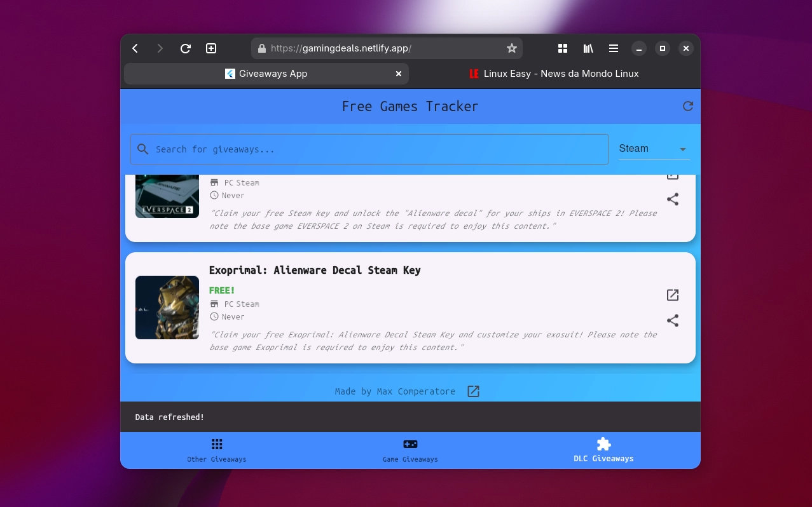Image resolution: width=812 pixels, height=507 pixels.
Task: Maximize the browser window
Action: (663, 48)
